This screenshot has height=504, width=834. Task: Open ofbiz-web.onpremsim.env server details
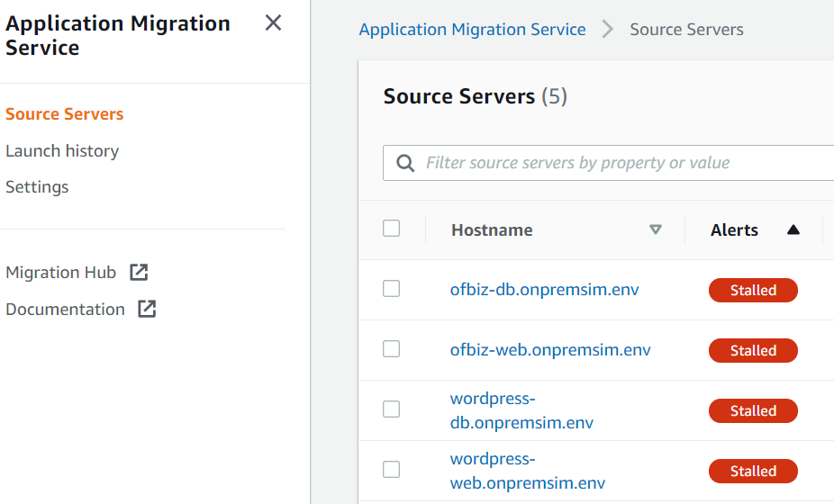coord(550,350)
